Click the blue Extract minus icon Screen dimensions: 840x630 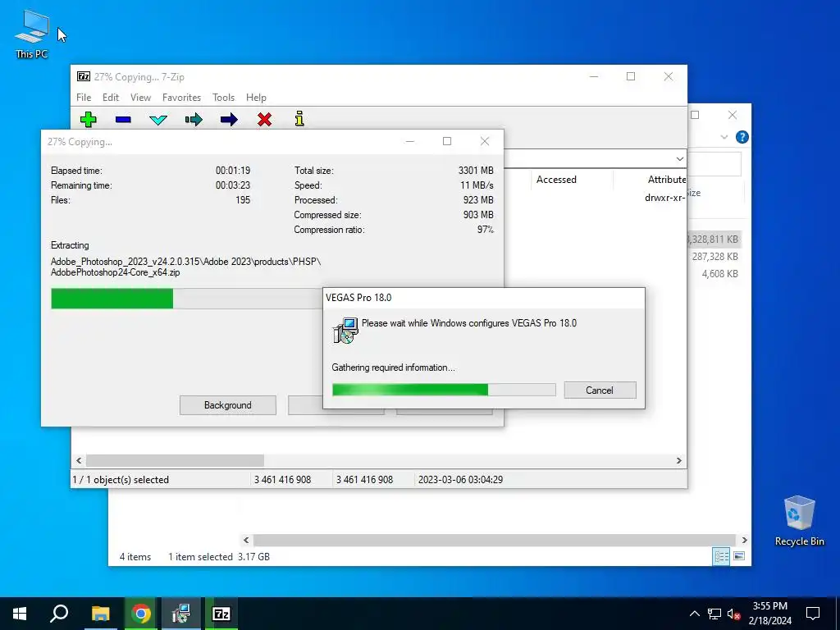(x=123, y=119)
